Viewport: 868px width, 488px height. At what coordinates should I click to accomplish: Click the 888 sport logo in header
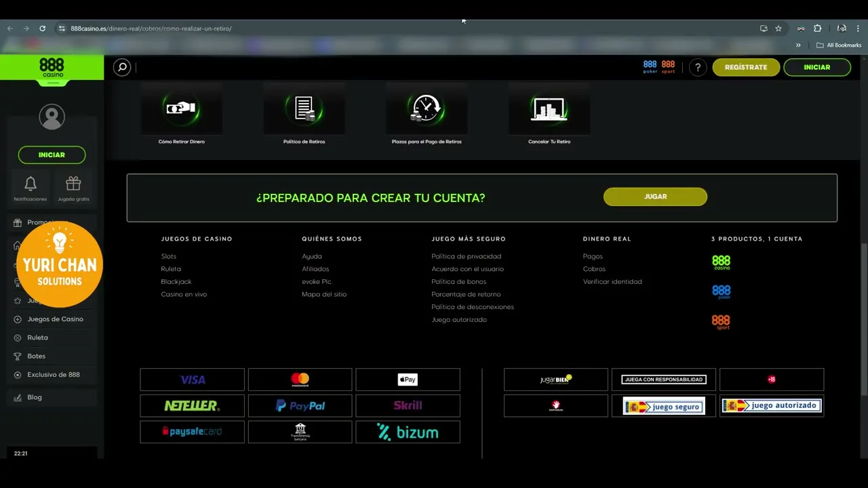point(668,67)
